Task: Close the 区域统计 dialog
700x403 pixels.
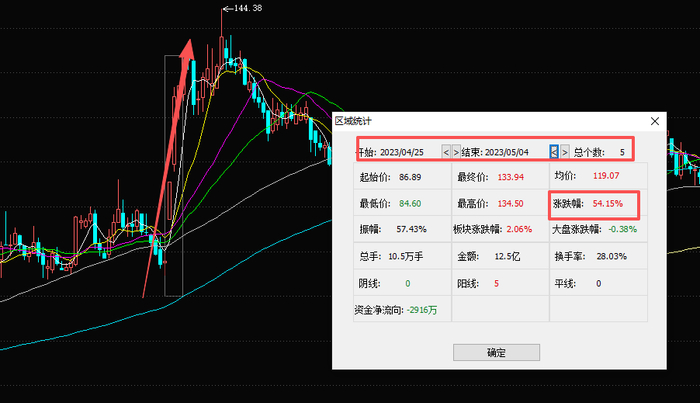Action: click(654, 121)
